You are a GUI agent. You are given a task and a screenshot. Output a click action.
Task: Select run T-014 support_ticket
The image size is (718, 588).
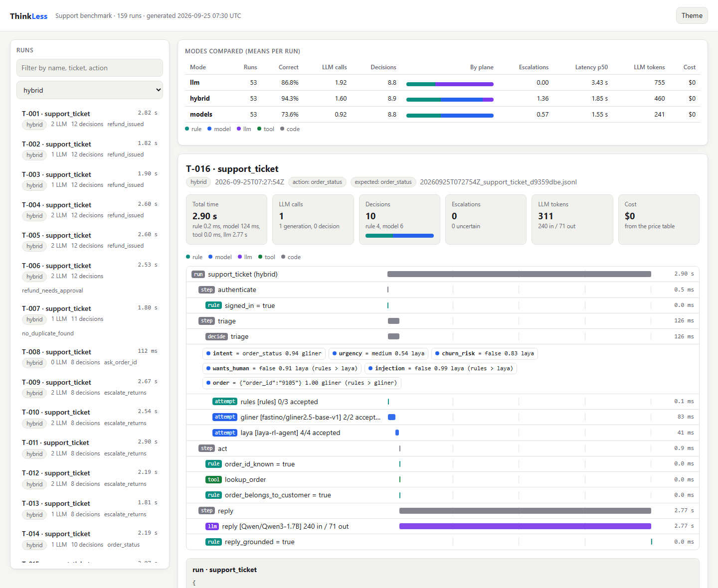pyautogui.click(x=90, y=539)
